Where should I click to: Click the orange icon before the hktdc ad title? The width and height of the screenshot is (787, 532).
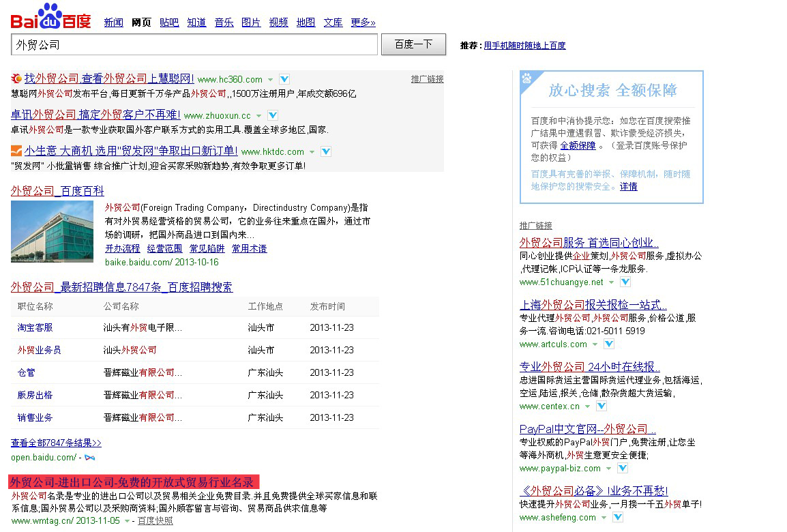click(x=16, y=151)
